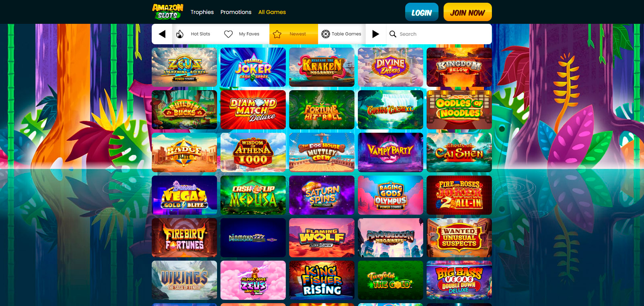The height and width of the screenshot is (306, 644).
Task: Go to previous categories with left arrow
Action: point(162,34)
